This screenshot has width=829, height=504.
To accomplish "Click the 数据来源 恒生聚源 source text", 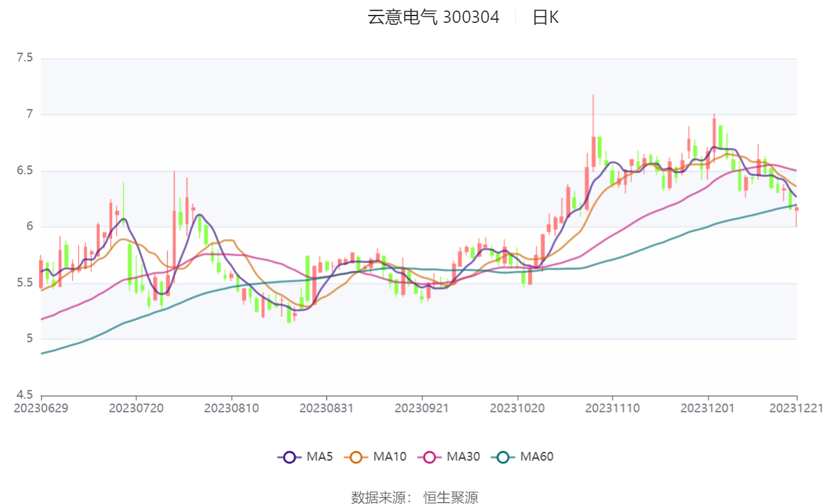I will (x=415, y=497).
